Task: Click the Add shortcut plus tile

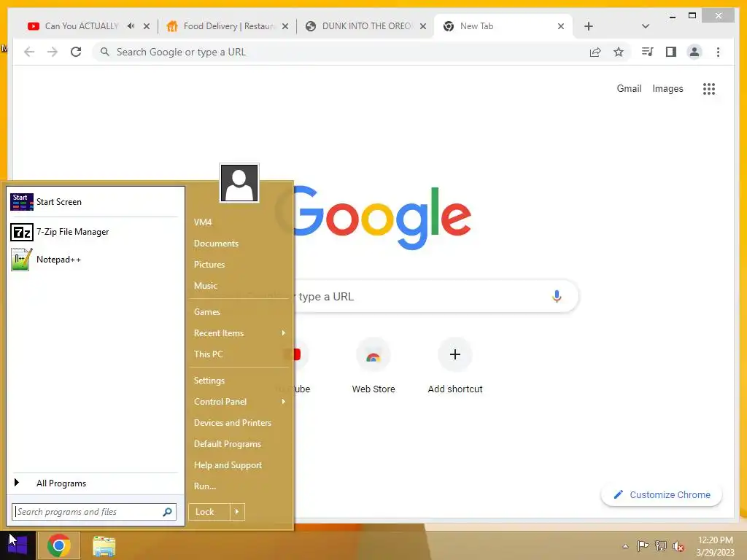Action: (455, 354)
